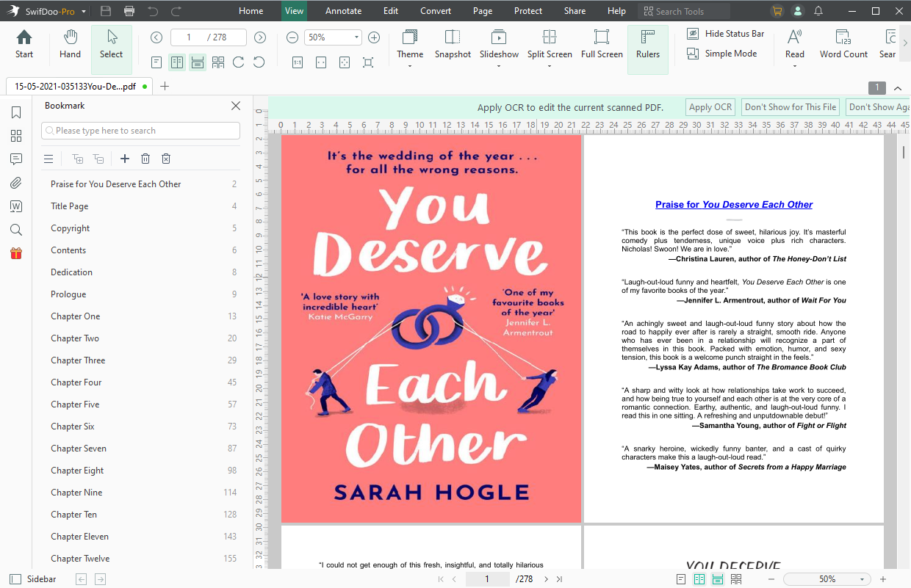Expand the Split Screen options

(x=549, y=67)
